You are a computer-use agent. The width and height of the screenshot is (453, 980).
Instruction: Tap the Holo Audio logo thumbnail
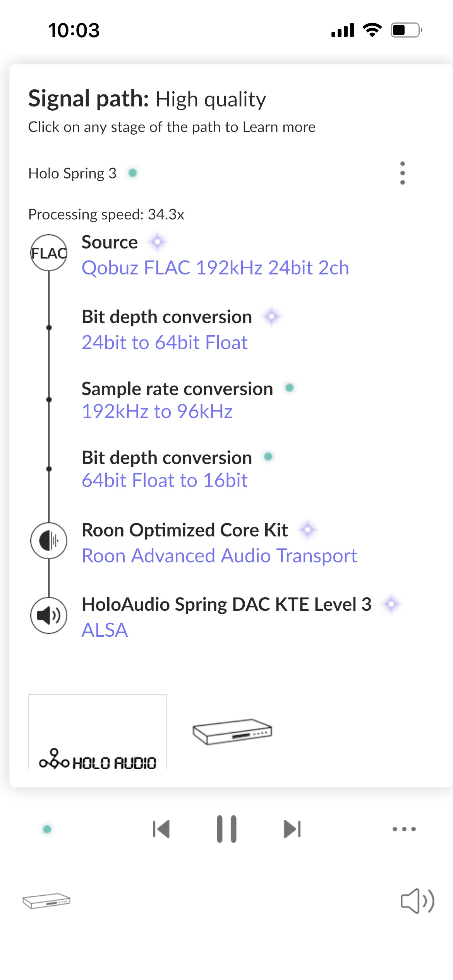click(98, 732)
